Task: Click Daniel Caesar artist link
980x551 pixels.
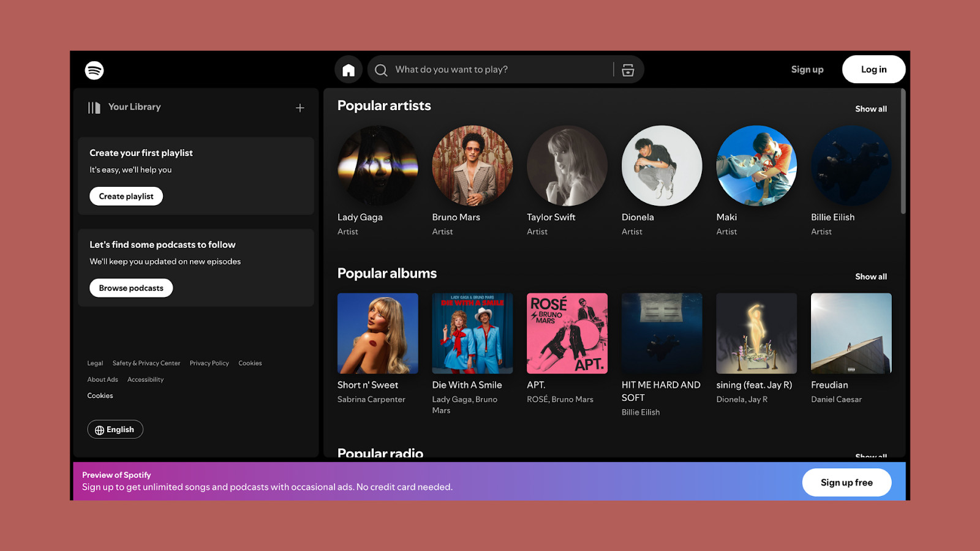Action: pos(836,400)
